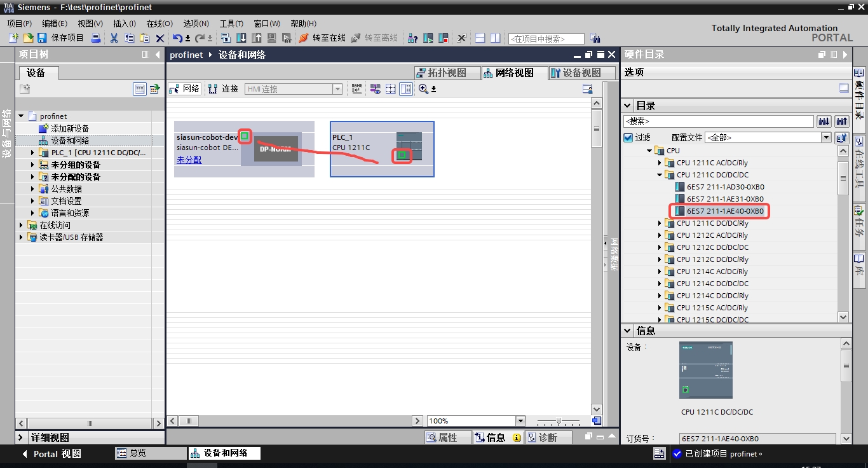Screen dimensions: 868x468
Task: Select the PLC_1 device box
Action: click(x=382, y=149)
